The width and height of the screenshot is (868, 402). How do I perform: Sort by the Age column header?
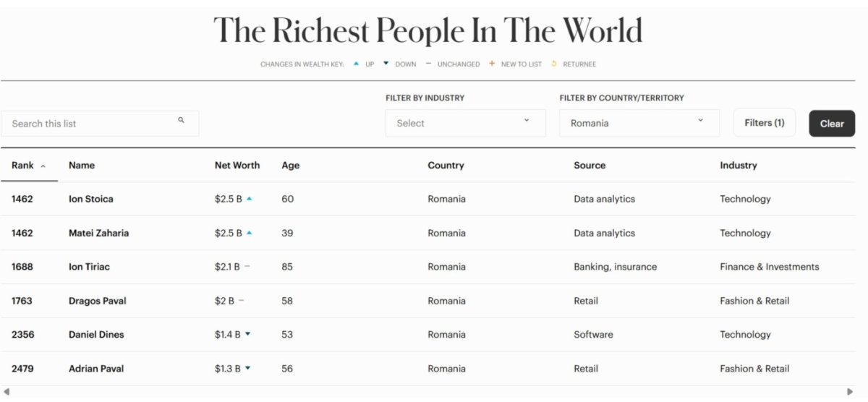(x=290, y=166)
